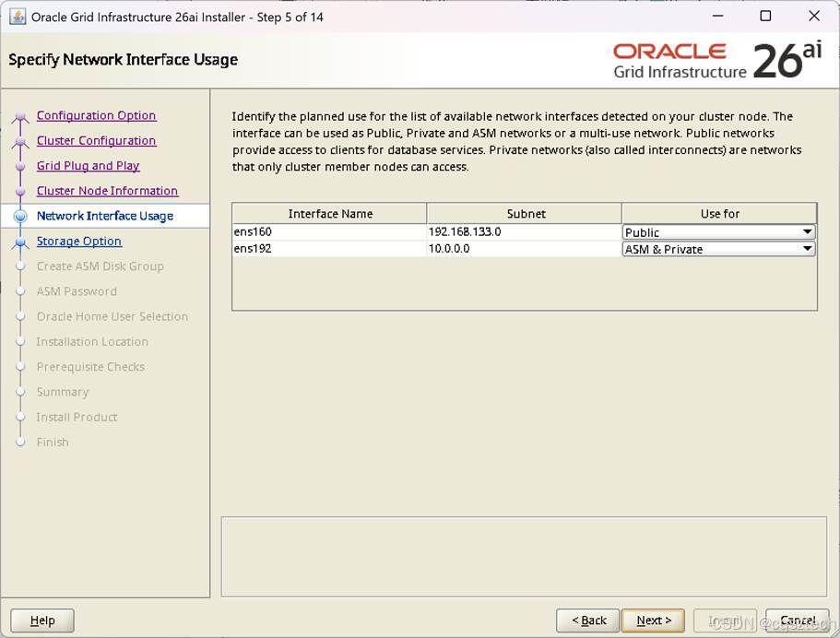This screenshot has width=840, height=638.
Task: Open the Configuration Option step link
Action: pos(97,115)
